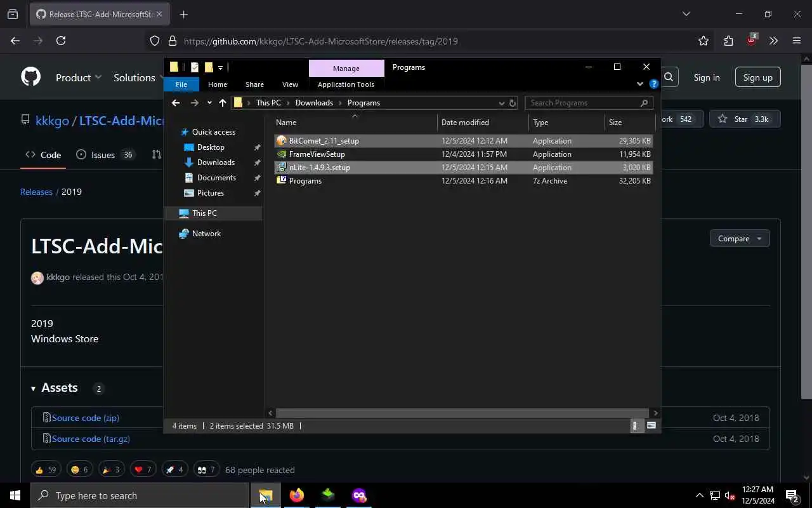Open the Releases breadcrumb link
Screen dimensions: 812x508
point(36,192)
